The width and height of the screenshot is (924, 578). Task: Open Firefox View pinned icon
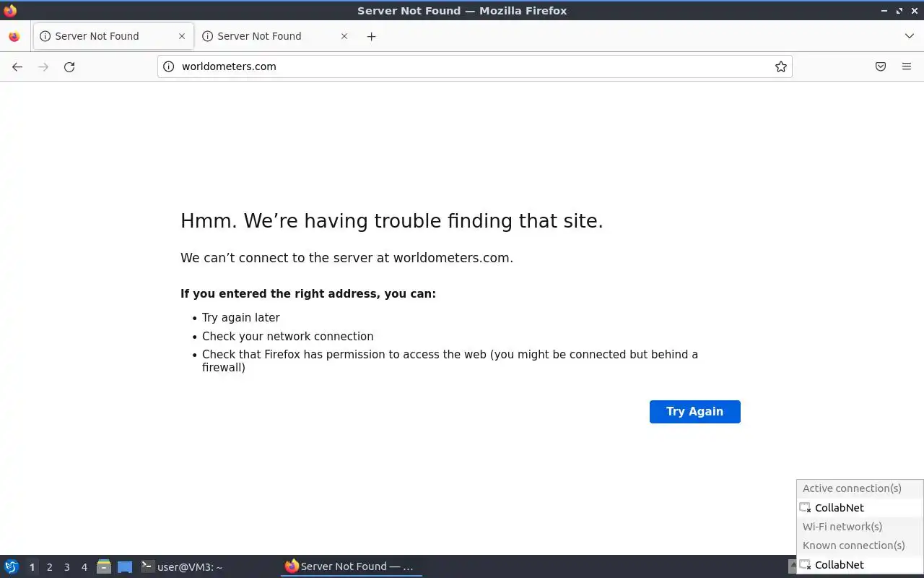(x=14, y=36)
